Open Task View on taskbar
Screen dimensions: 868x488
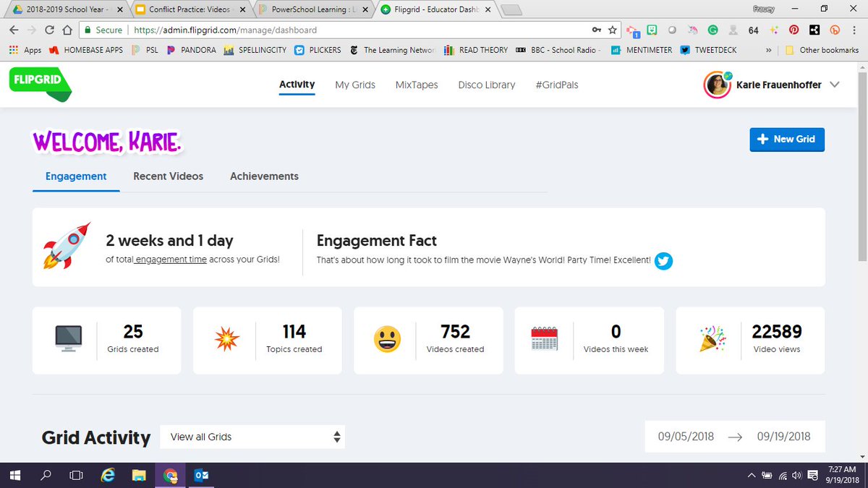pyautogui.click(x=76, y=475)
